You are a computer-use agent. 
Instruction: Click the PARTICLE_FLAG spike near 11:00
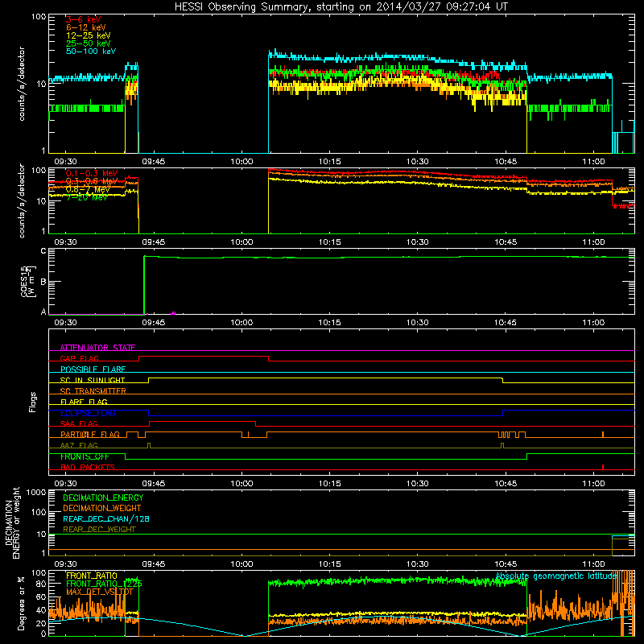click(602, 435)
